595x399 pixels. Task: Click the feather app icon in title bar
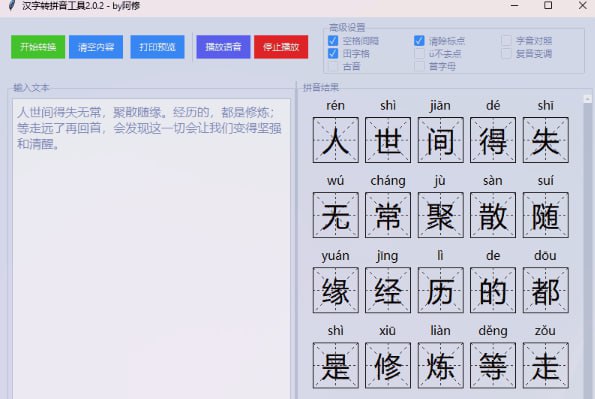[x=12, y=5]
